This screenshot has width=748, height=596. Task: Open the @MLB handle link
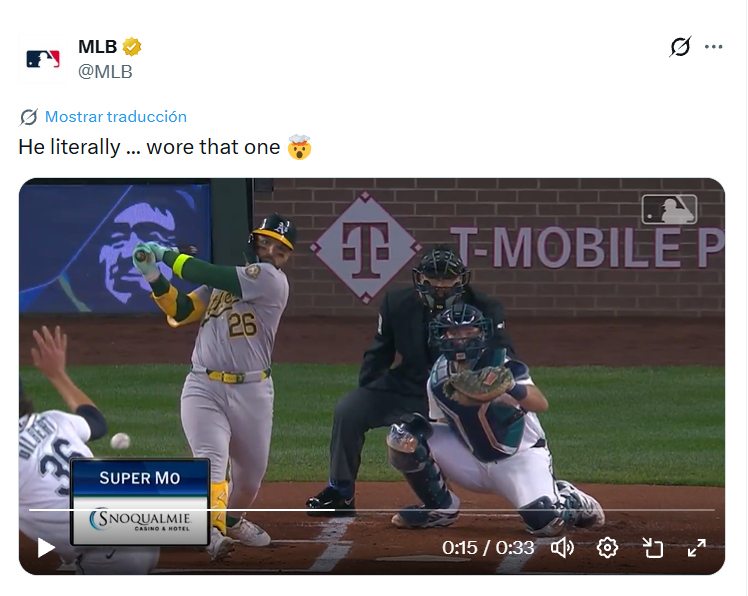105,71
